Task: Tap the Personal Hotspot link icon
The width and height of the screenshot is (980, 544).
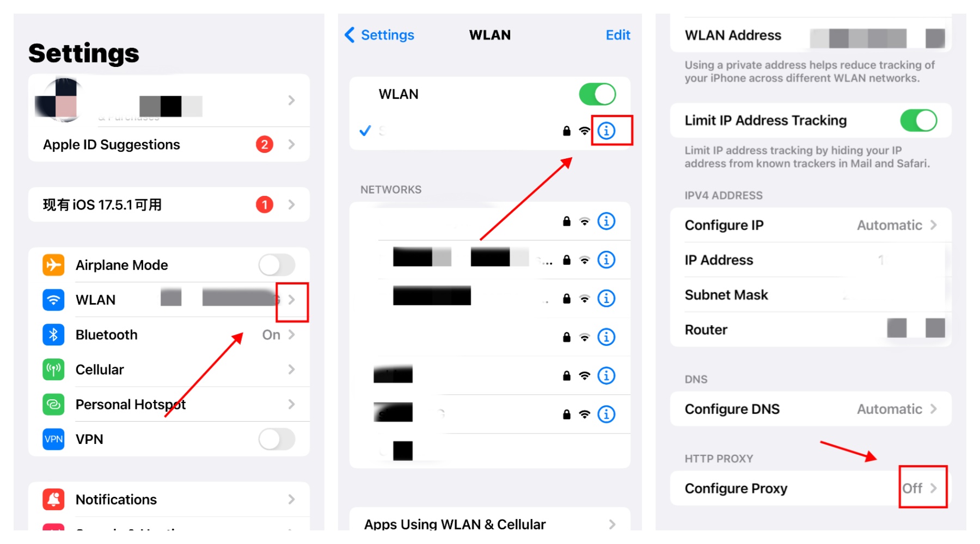Action: [x=53, y=404]
